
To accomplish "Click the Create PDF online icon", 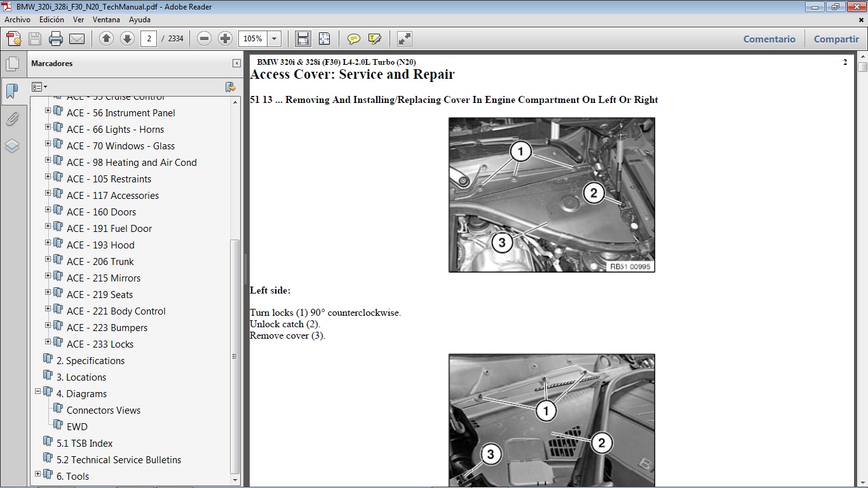I will [14, 39].
